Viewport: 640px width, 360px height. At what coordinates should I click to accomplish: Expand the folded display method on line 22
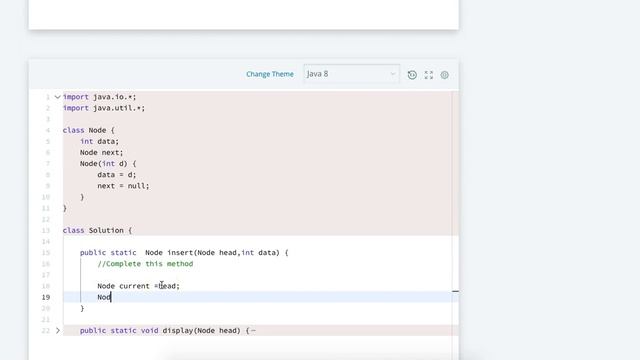tap(58, 330)
